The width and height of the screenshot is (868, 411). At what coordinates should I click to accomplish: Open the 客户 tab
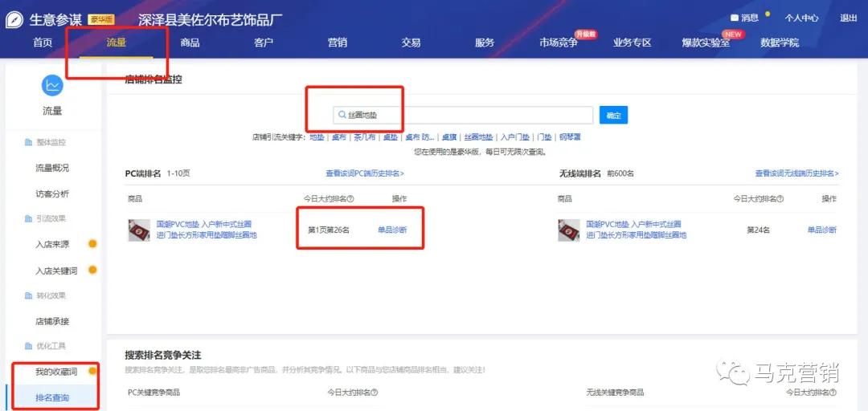[264, 43]
